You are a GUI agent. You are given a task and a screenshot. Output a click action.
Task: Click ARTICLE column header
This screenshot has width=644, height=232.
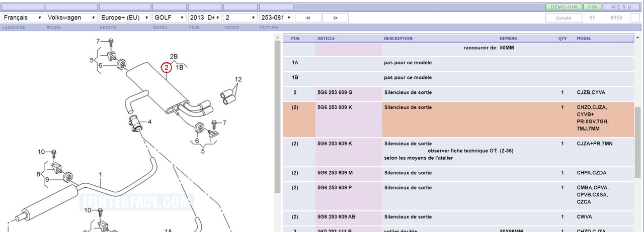pyautogui.click(x=326, y=39)
